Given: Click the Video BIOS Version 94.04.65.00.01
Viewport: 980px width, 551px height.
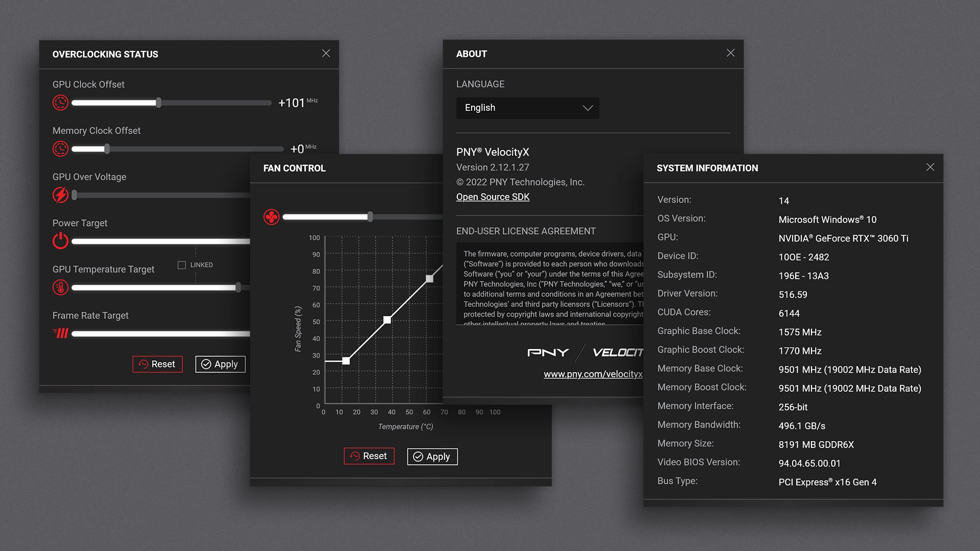Looking at the screenshot, I should (810, 463).
